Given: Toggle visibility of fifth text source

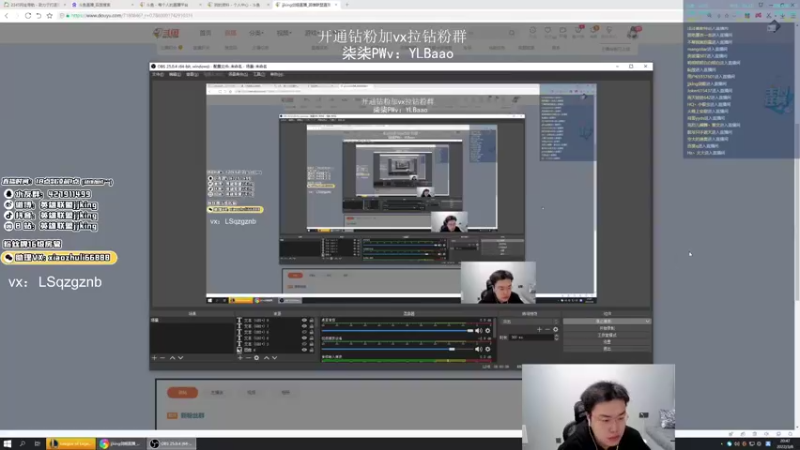Looking at the screenshot, I should (305, 344).
